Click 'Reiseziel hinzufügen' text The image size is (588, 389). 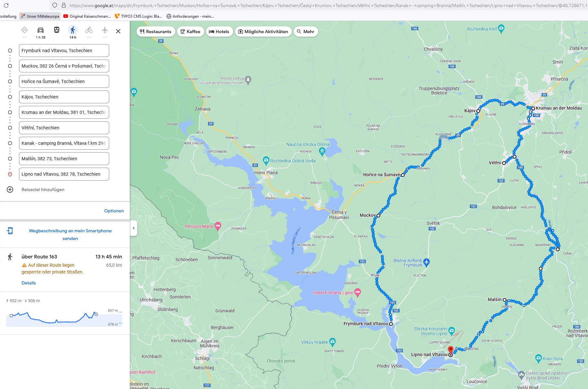pos(43,190)
